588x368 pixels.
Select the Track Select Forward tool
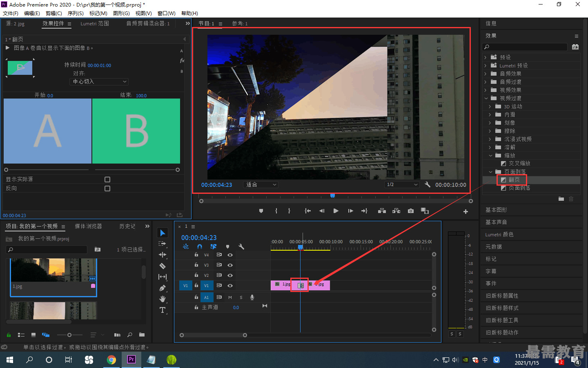coord(163,244)
